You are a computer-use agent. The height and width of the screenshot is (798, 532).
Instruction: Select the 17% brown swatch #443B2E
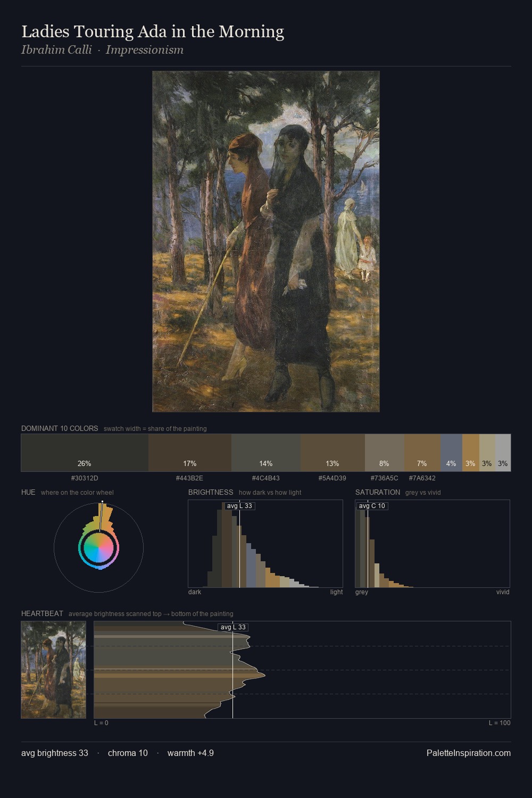(x=190, y=453)
